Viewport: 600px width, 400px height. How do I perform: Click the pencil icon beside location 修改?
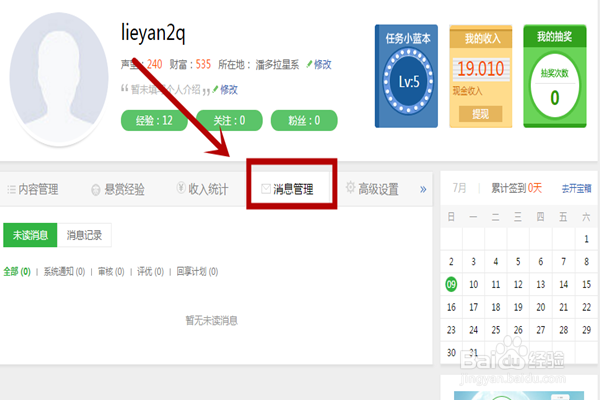pos(309,64)
